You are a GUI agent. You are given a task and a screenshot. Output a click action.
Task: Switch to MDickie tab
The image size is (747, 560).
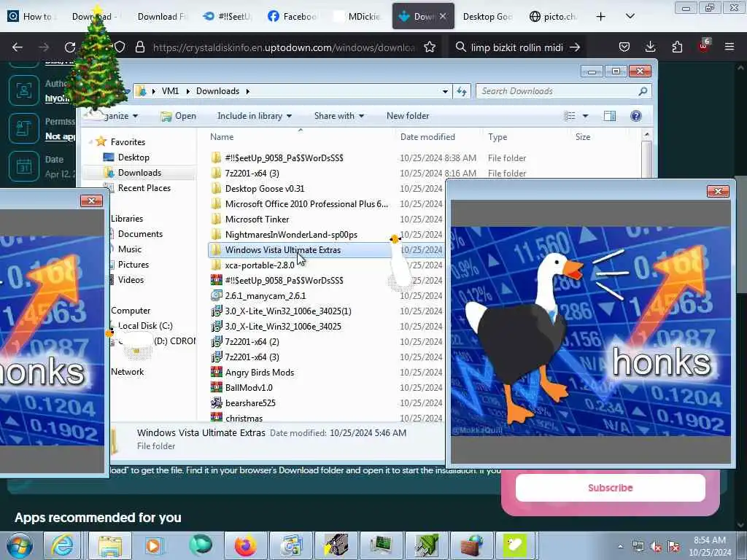pyautogui.click(x=357, y=17)
